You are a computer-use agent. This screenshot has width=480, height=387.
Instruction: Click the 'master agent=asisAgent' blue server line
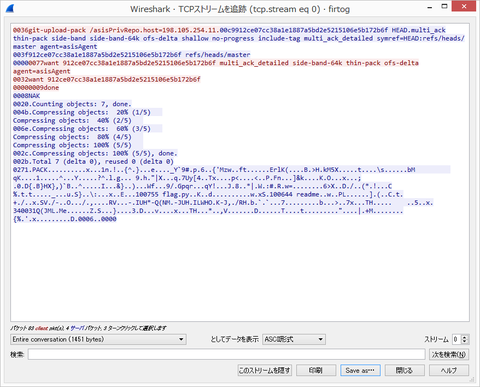[x=55, y=46]
